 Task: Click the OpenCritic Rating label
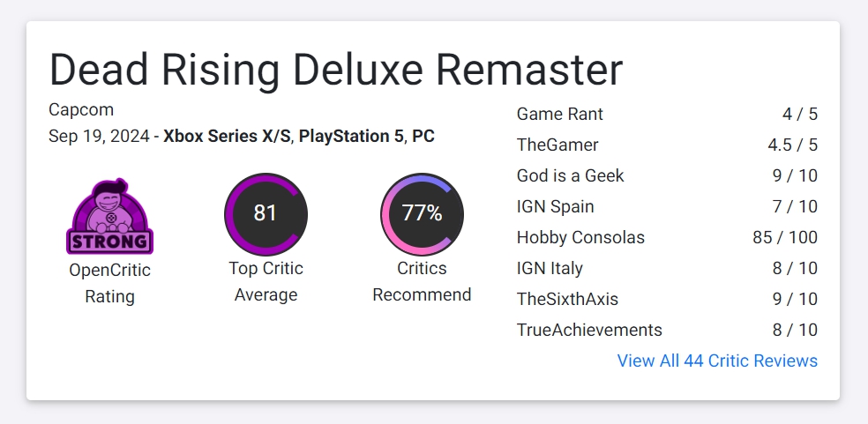click(x=109, y=284)
